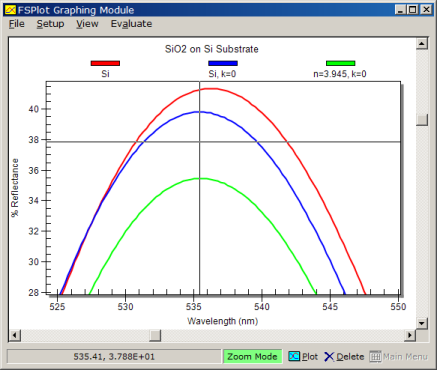Minimize the FSPlot window

400,10
